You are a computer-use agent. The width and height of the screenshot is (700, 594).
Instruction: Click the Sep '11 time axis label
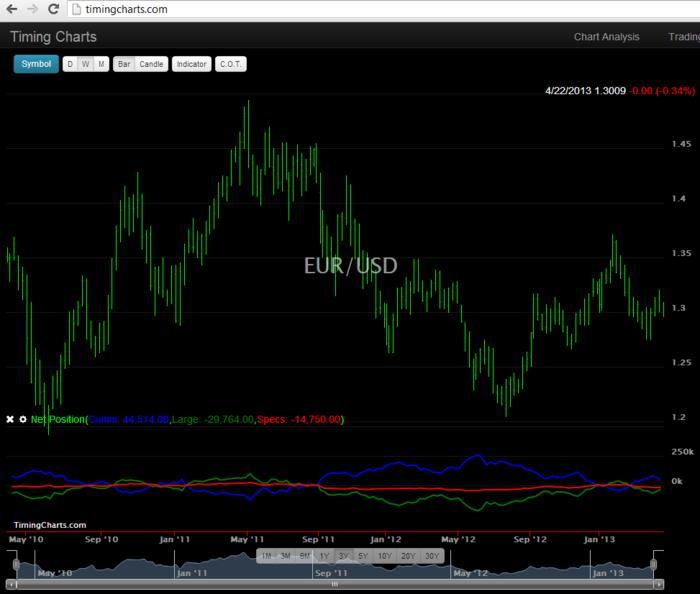coord(318,539)
